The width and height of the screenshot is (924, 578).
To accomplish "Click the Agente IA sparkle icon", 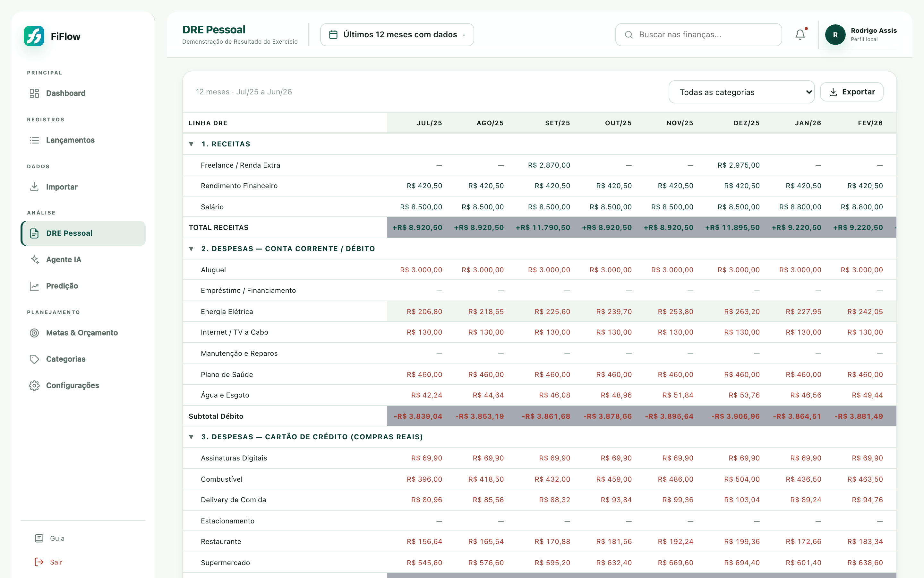I will click(34, 259).
